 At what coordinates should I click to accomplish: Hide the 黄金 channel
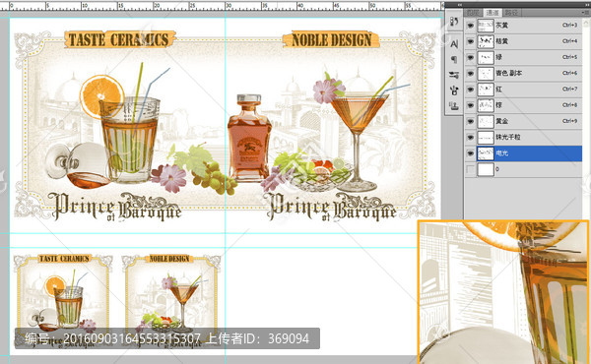(470, 121)
